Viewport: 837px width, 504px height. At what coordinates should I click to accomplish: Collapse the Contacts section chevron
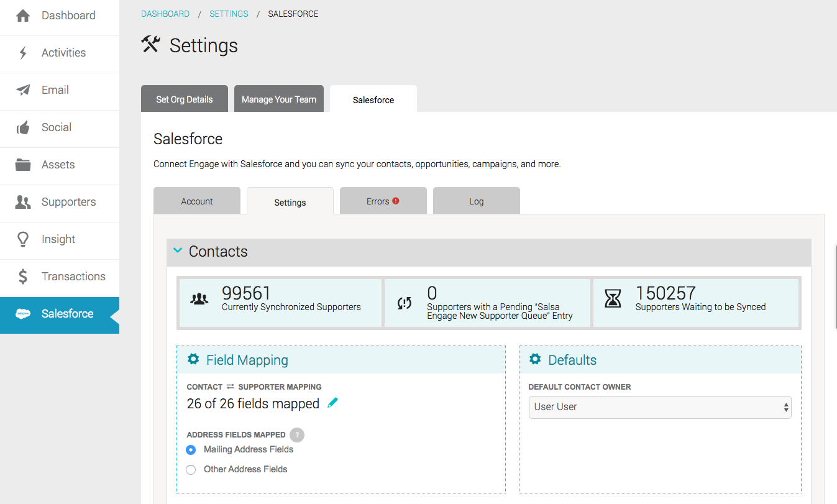click(x=178, y=250)
